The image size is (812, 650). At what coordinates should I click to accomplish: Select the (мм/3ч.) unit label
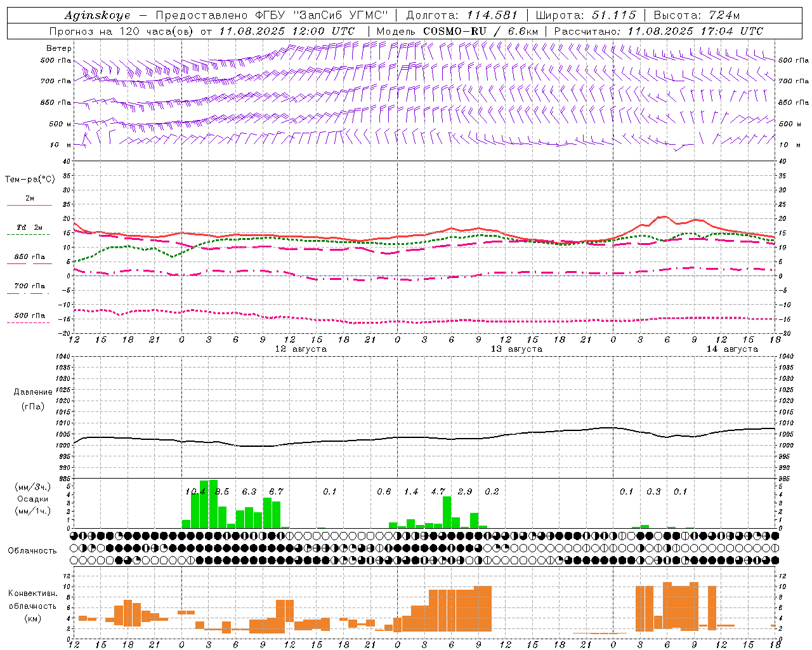[x=32, y=487]
